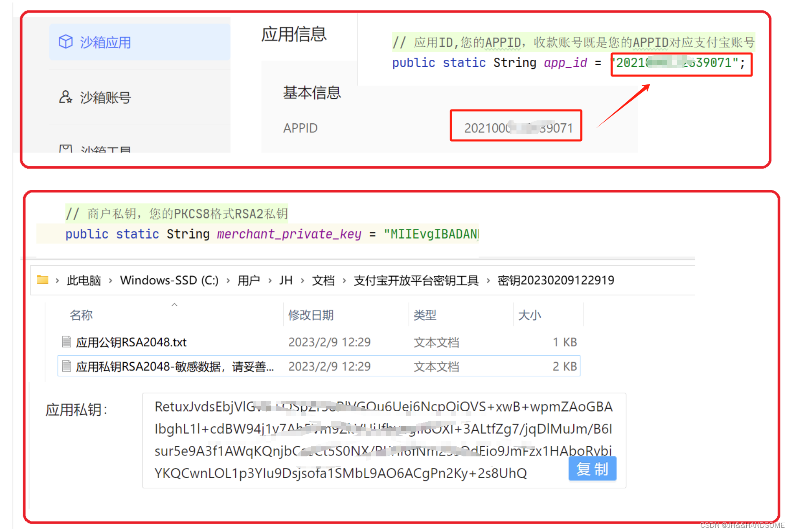The image size is (791, 532).
Task: Open the 沙箱应用 sidebar item
Action: 140,42
